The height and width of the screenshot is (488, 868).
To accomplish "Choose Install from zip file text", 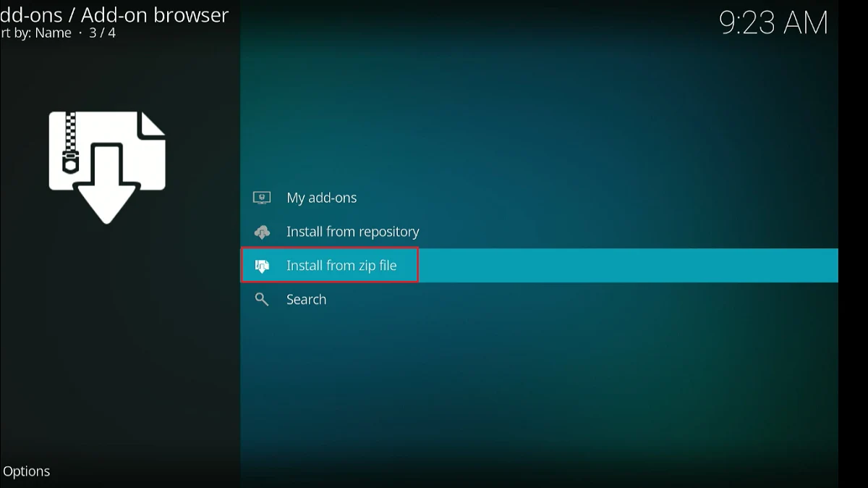I will (x=341, y=266).
